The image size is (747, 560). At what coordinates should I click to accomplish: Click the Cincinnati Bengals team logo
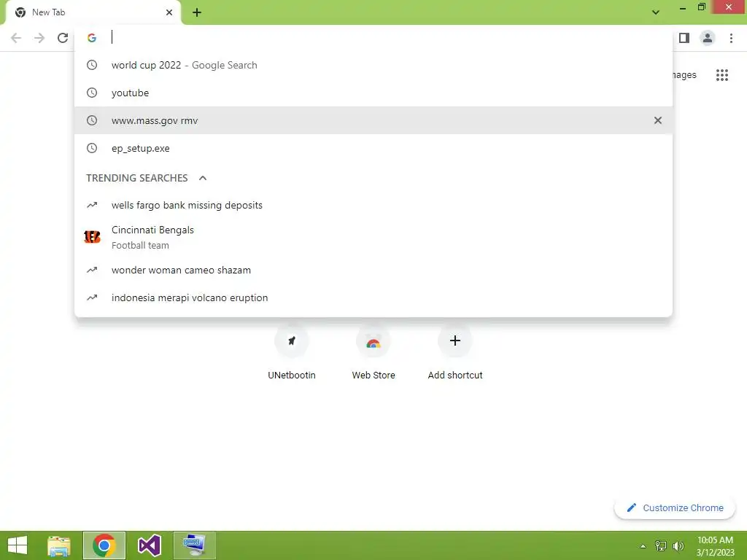92,237
